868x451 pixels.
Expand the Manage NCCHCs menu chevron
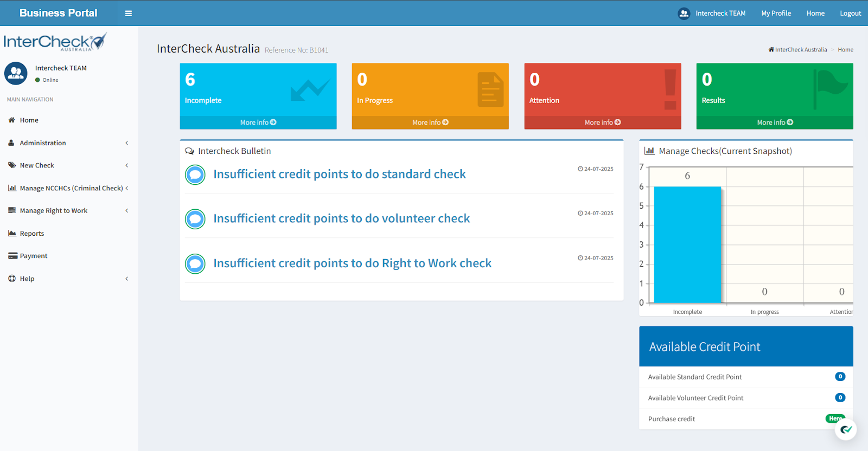pos(126,188)
